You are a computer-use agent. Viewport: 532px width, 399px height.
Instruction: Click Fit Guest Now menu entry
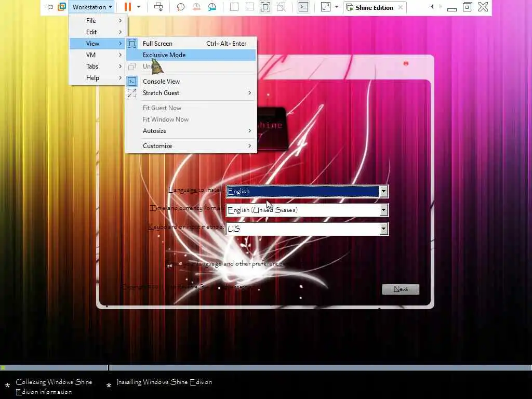(191, 108)
